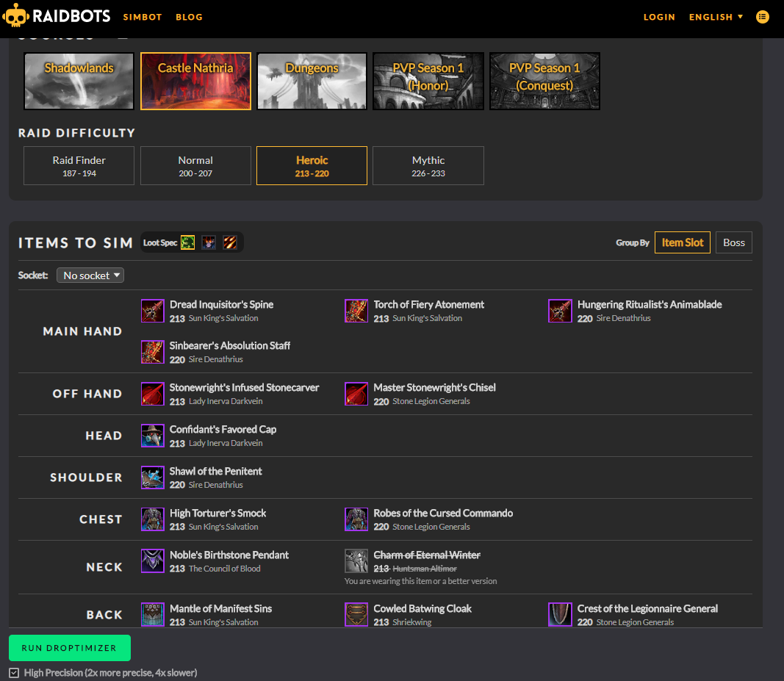Choose Shadowlands source tile
This screenshot has height=681, width=784.
79,81
